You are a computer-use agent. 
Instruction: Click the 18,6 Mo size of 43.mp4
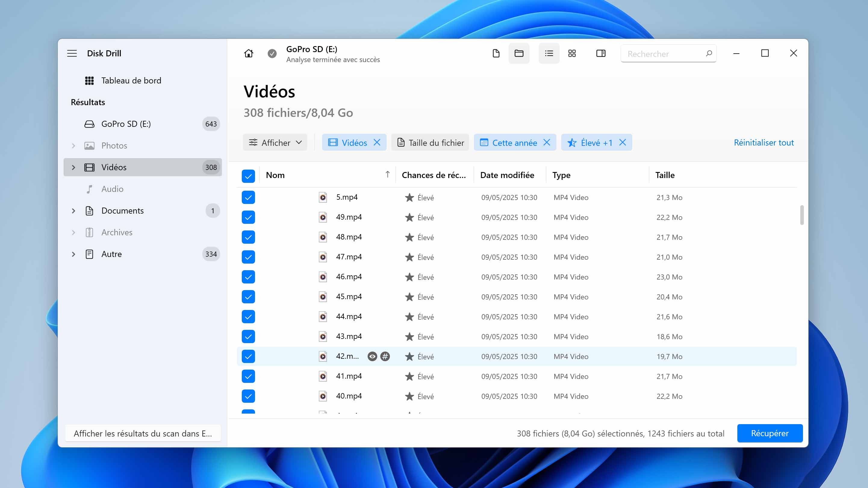pyautogui.click(x=669, y=336)
